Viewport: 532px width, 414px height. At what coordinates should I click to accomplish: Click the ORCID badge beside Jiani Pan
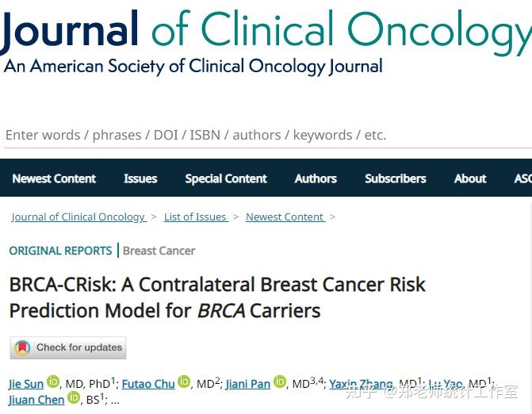pos(280,382)
